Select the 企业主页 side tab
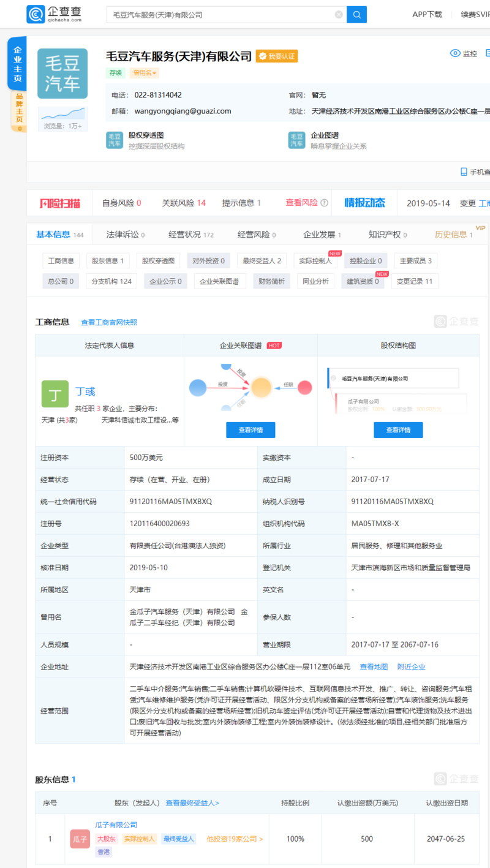 (x=18, y=64)
